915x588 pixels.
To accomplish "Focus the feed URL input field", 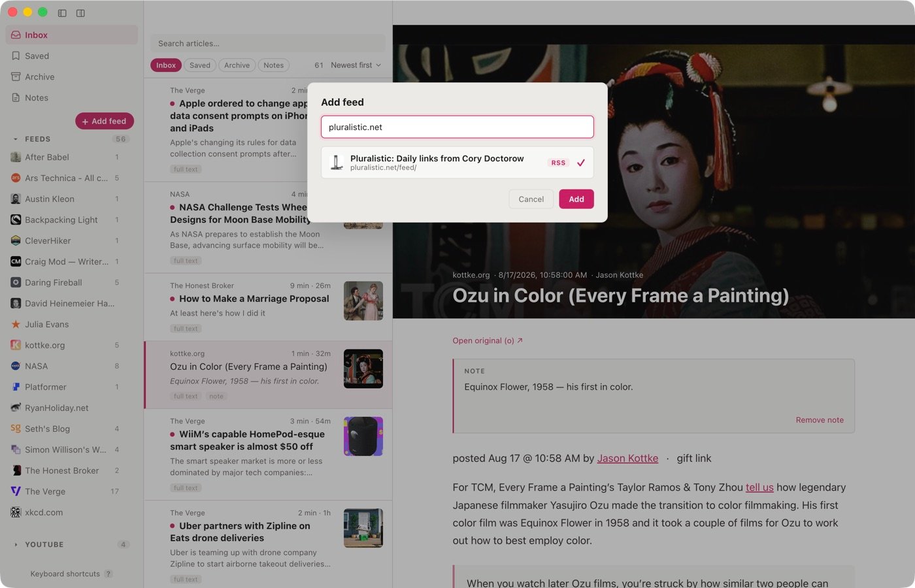I will (457, 127).
